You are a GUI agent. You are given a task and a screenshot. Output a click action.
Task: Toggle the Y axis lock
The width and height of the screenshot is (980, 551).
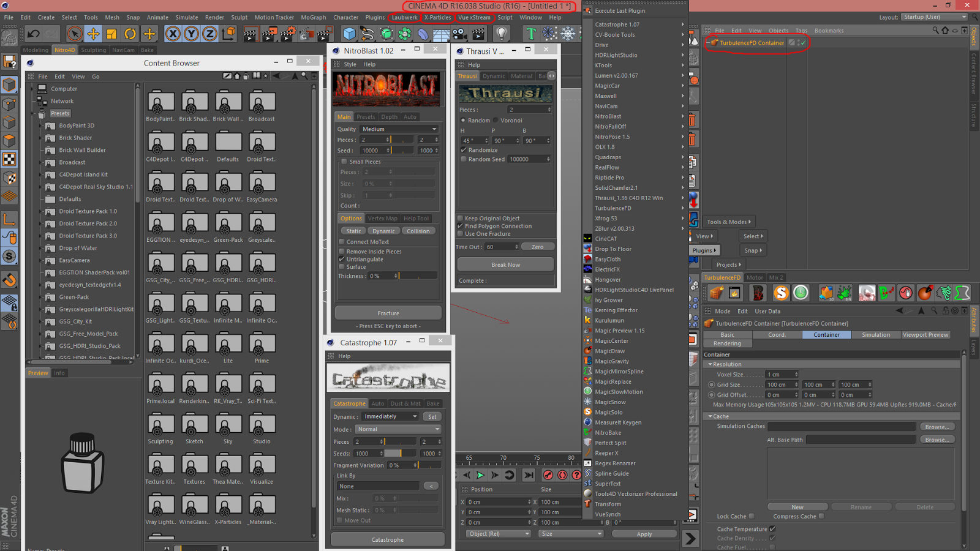click(192, 34)
